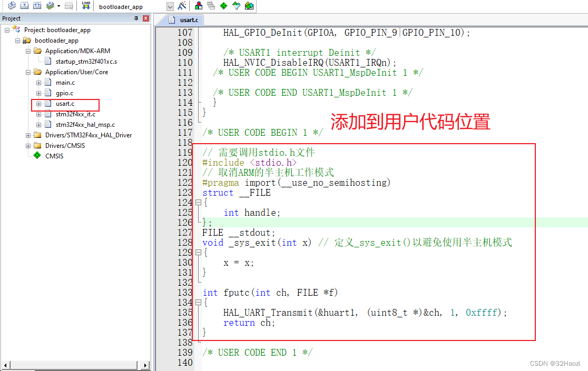Close the Project panel
Image resolution: width=588 pixels, height=371 pixels.
tap(146, 18)
